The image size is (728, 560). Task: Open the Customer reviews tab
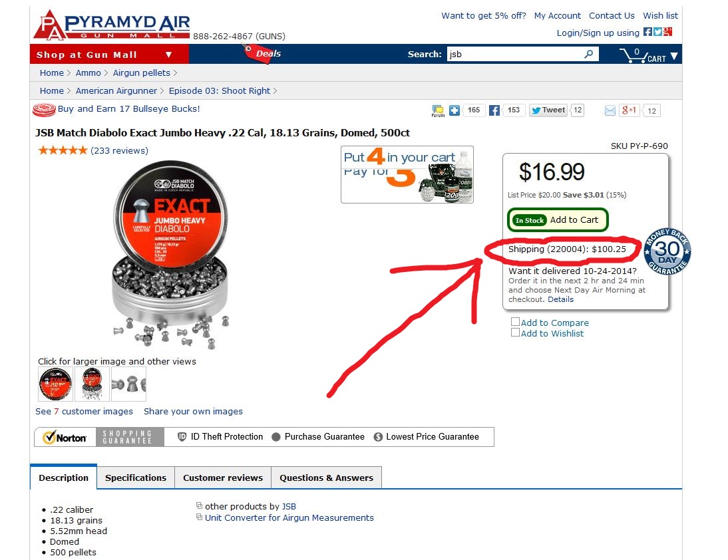coord(223,478)
